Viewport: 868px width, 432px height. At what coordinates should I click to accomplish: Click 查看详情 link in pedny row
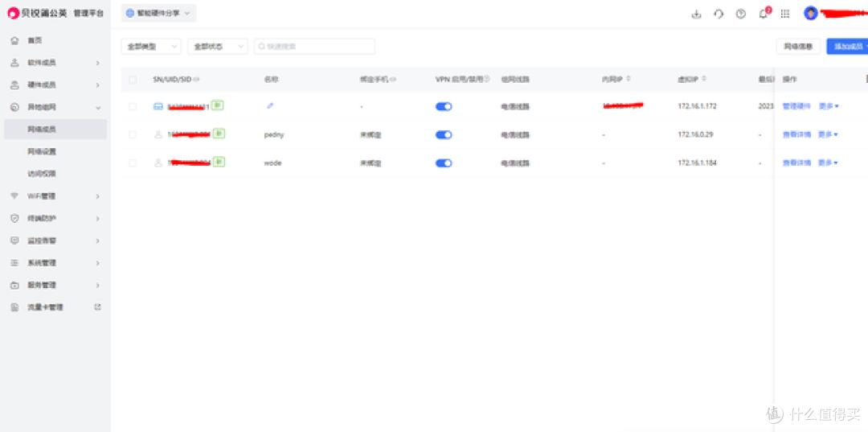point(796,134)
